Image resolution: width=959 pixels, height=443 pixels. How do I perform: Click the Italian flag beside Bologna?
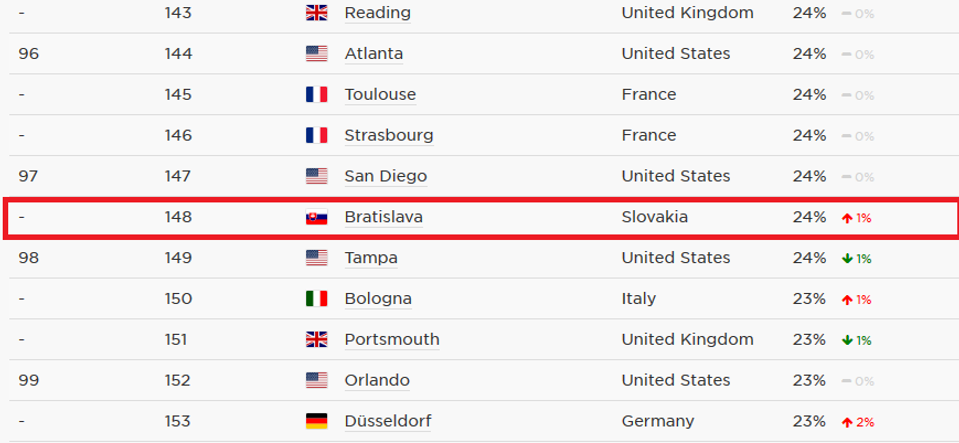tap(316, 299)
